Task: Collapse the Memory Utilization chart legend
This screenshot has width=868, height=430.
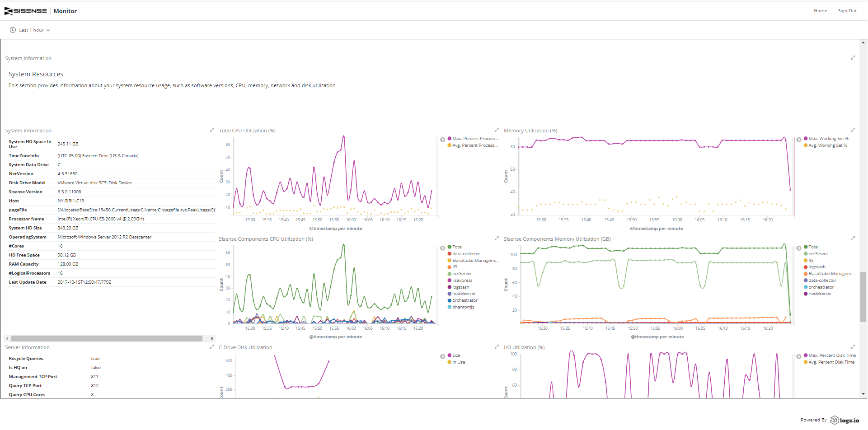Action: (x=798, y=139)
